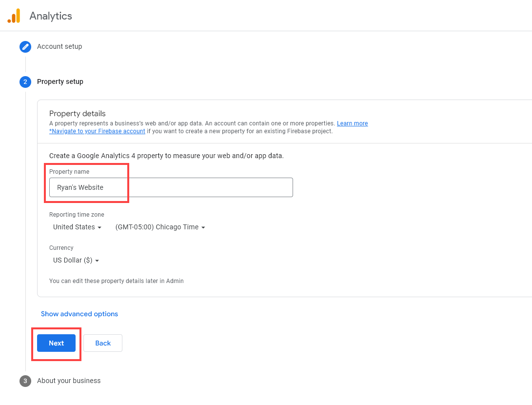Show advanced options for the property
The height and width of the screenshot is (405, 532).
pyautogui.click(x=79, y=314)
